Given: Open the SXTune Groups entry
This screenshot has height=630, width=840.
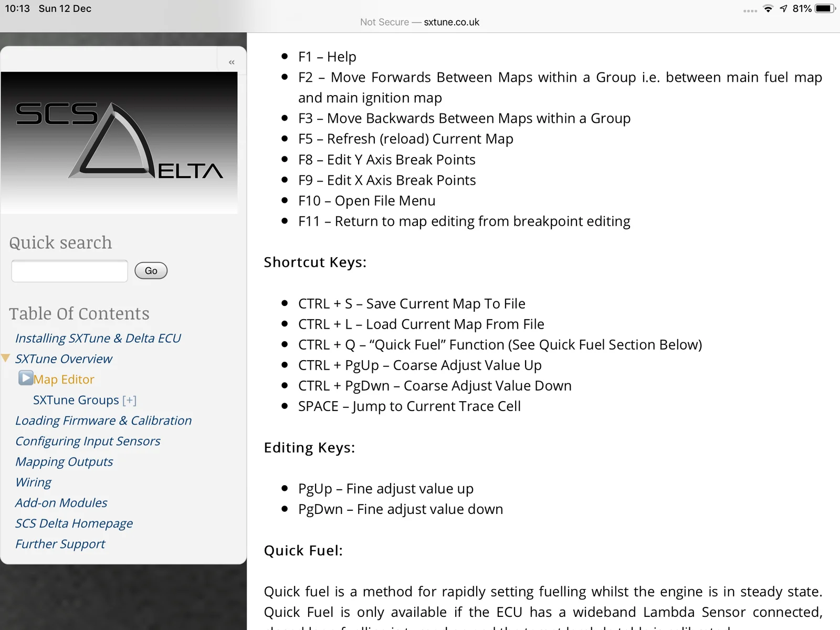Looking at the screenshot, I should coord(76,400).
